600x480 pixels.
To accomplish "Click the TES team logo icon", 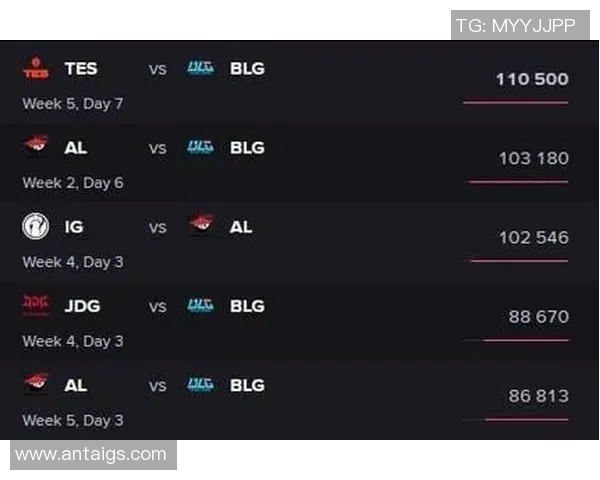I will 36,69.
